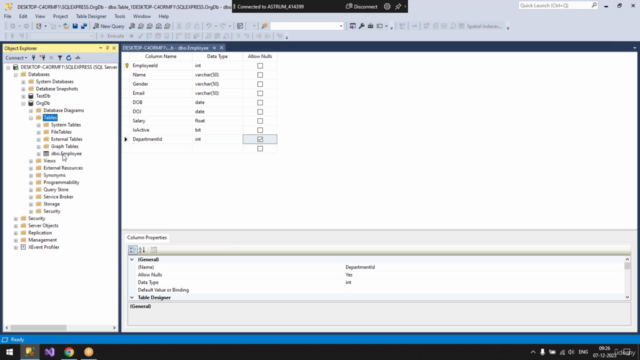640x360 pixels.
Task: Click the Undo arrow icon
Action: tap(209, 26)
